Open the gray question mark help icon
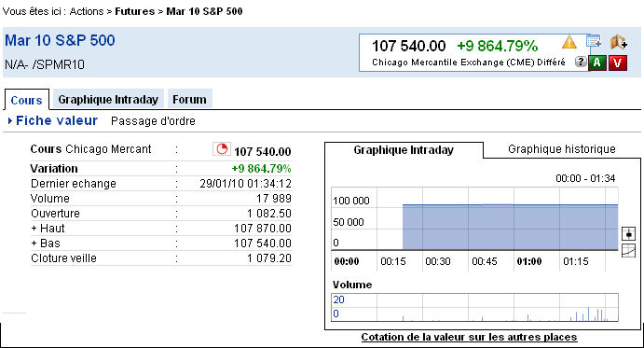 581,62
